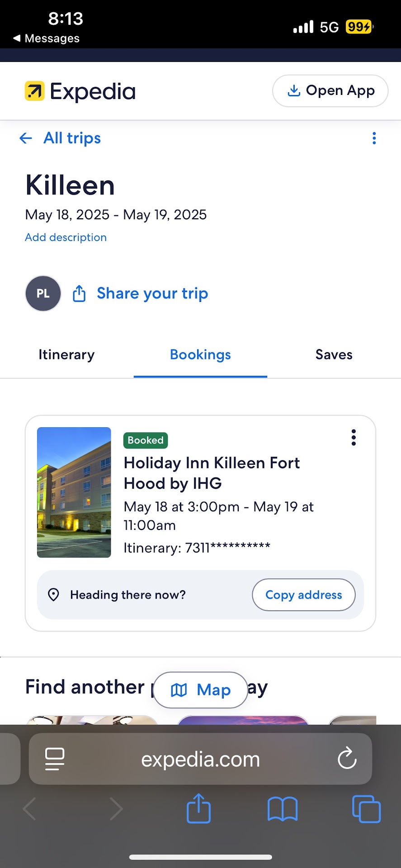Tap the expedia.com address bar
401x868 pixels.
coord(200,759)
